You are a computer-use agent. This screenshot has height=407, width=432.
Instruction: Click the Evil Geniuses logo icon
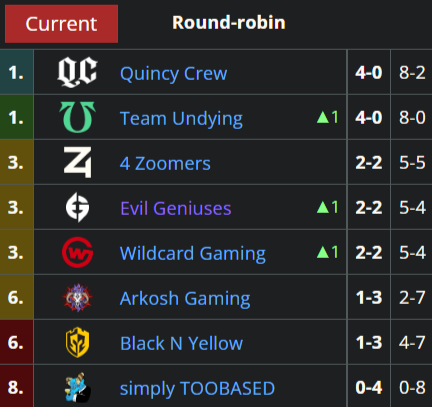tap(77, 207)
